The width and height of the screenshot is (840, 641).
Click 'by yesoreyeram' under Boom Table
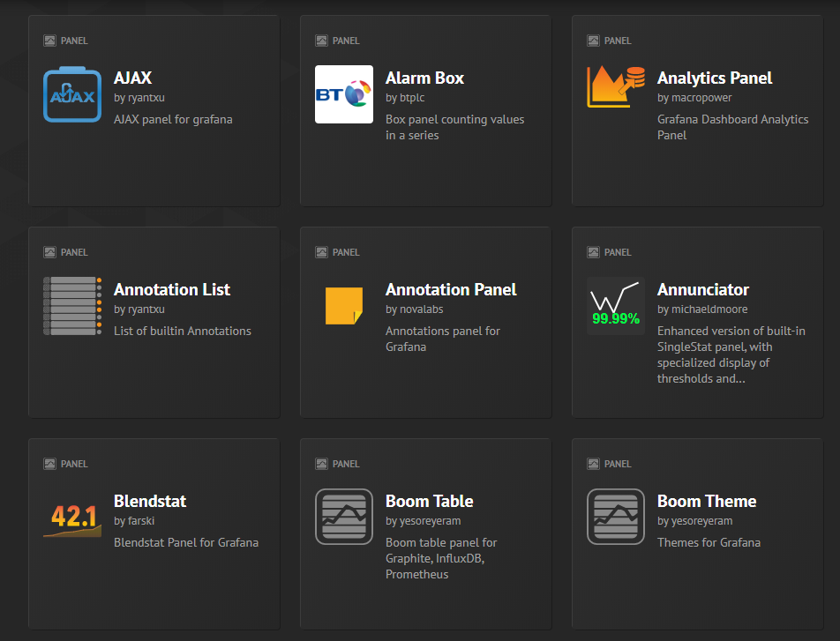(x=424, y=521)
